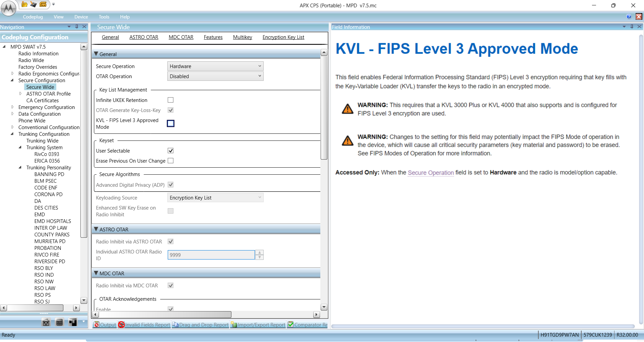644x342 pixels.
Task: Jump to the MDC OTAR section link
Action: tap(181, 37)
